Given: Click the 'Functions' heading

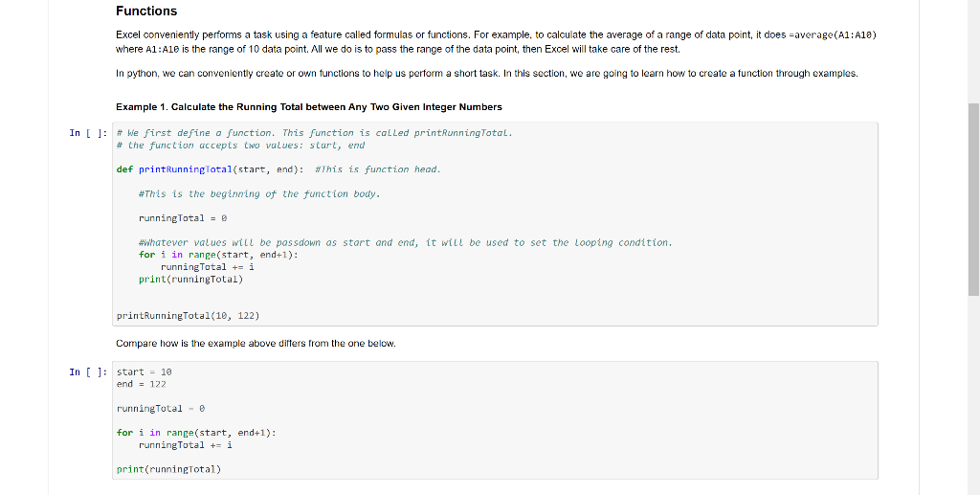Looking at the screenshot, I should coord(146,11).
